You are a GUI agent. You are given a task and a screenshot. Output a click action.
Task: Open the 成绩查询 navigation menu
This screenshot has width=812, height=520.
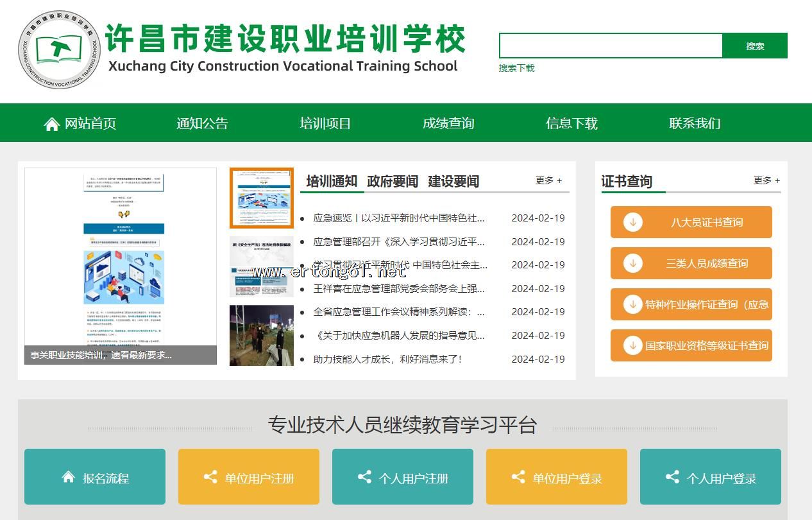(x=448, y=123)
